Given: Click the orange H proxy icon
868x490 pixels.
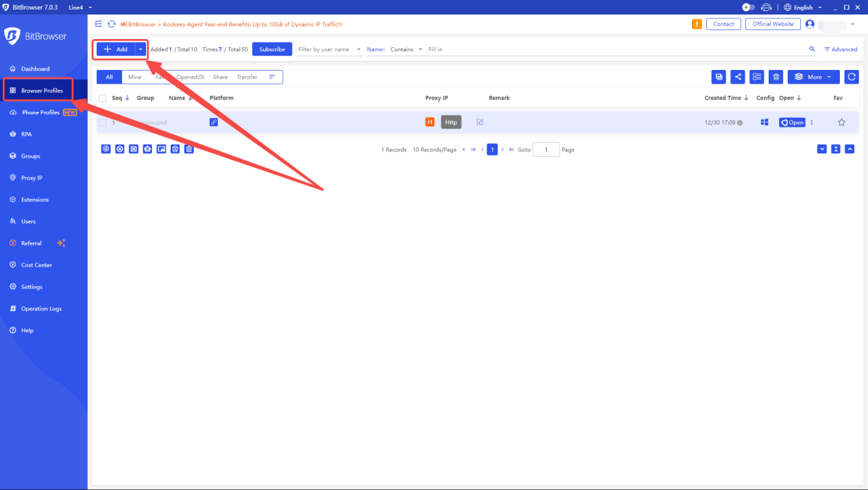Looking at the screenshot, I should click(430, 122).
